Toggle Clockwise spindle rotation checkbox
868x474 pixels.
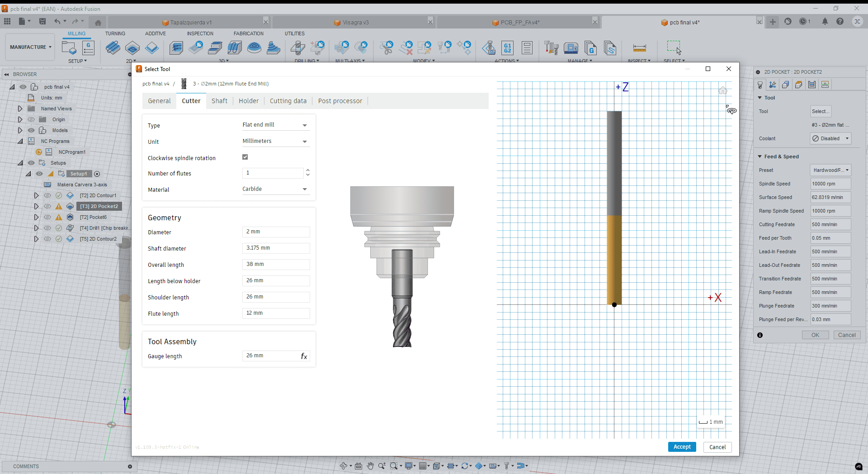(245, 157)
